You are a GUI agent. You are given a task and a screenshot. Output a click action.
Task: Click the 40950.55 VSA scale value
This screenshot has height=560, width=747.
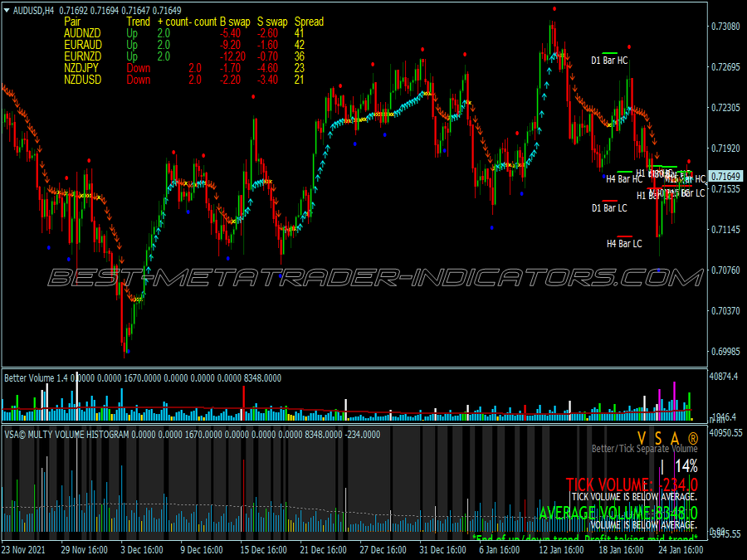click(x=725, y=433)
